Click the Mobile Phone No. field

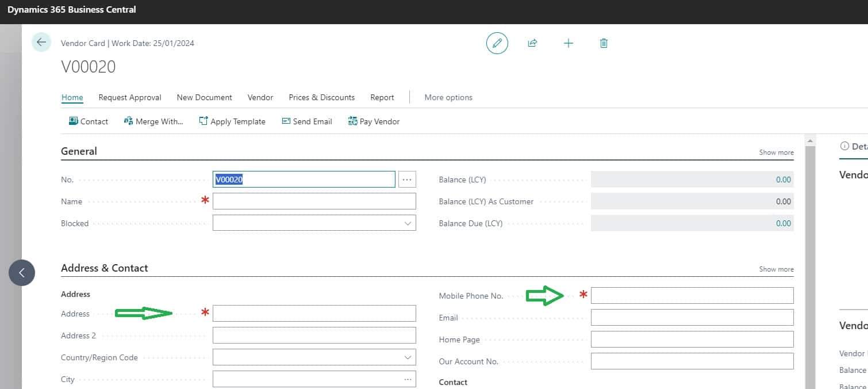pyautogui.click(x=692, y=296)
